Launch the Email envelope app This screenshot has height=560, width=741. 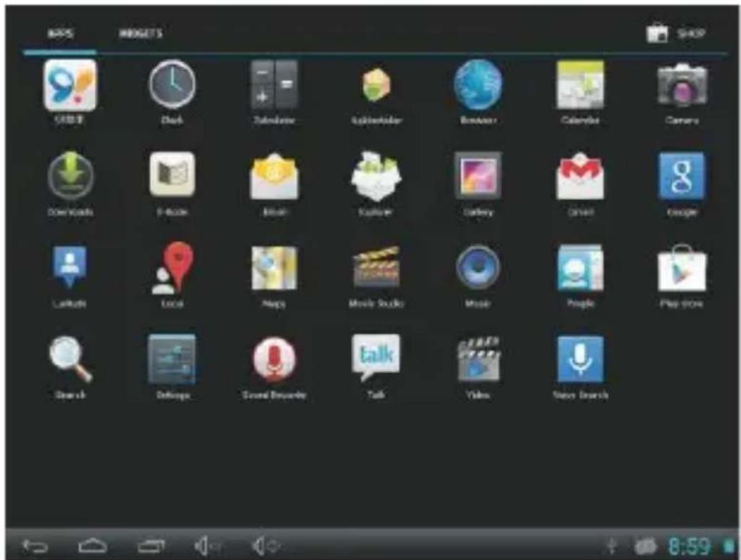(274, 175)
